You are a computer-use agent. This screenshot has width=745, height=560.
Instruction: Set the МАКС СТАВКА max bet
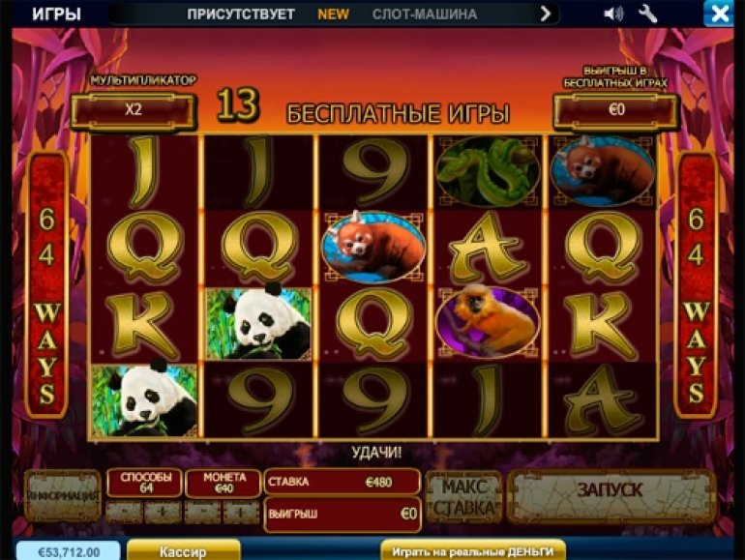coord(463,497)
